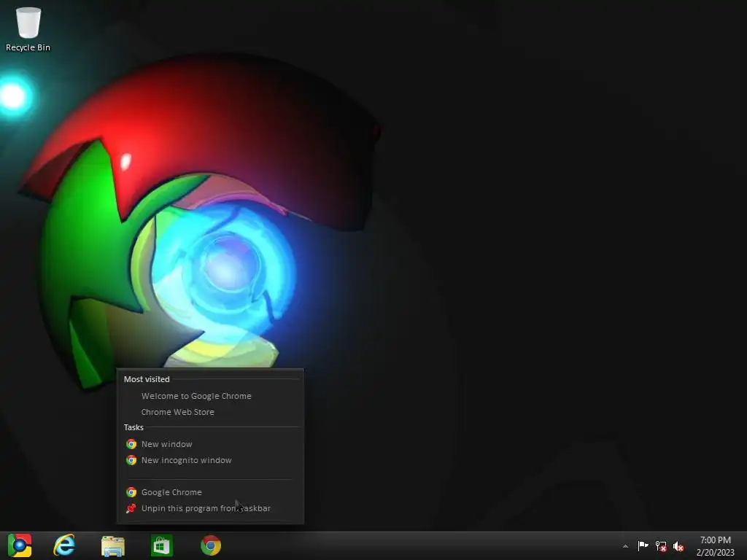Open File Explorer from the taskbar
The image size is (747, 560).
113,545
